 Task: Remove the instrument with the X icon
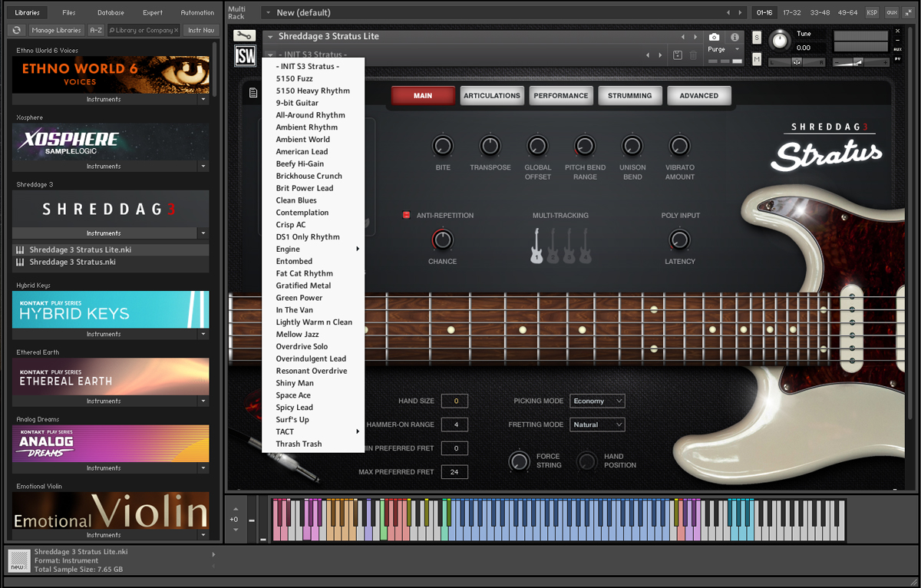899,31
